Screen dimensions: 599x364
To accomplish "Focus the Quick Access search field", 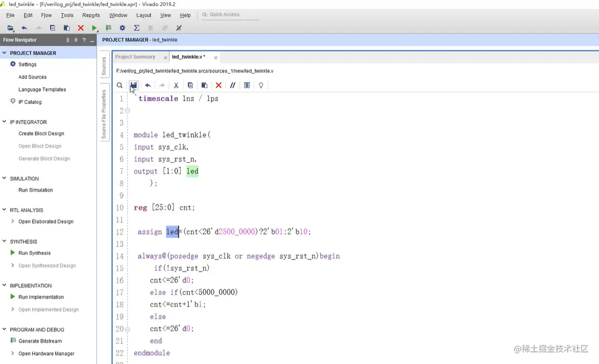I will pyautogui.click(x=230, y=15).
